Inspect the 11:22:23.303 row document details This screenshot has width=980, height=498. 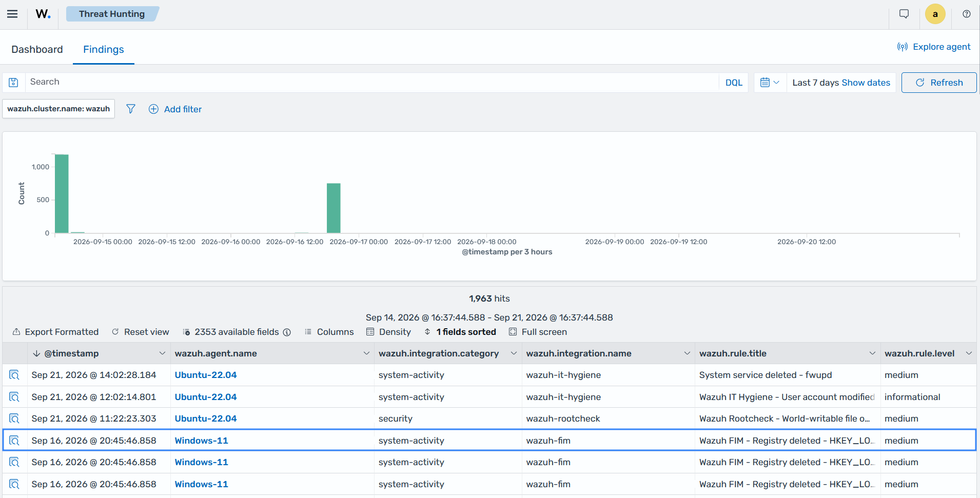(14, 419)
